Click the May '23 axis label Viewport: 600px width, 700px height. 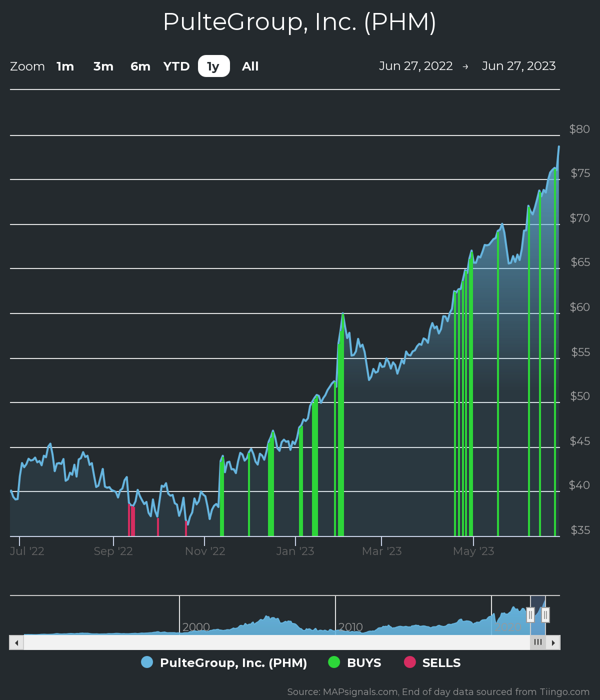tap(473, 551)
